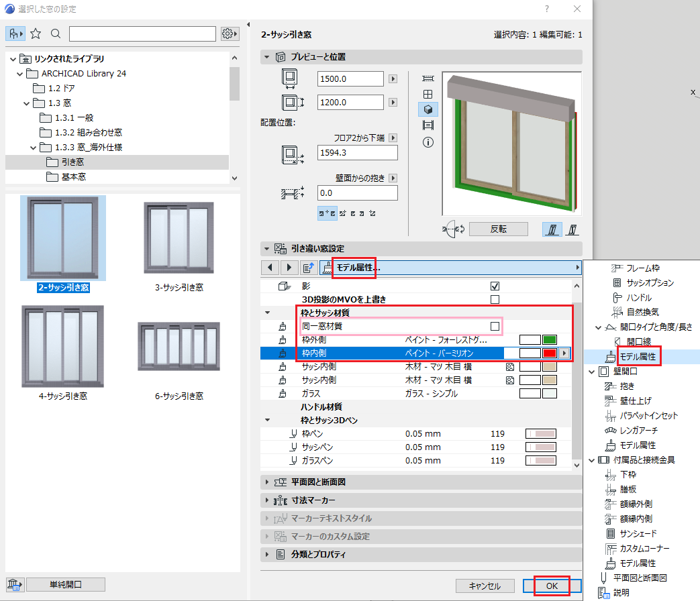Click the library search magnifier icon
700x601 pixels.
[x=55, y=34]
